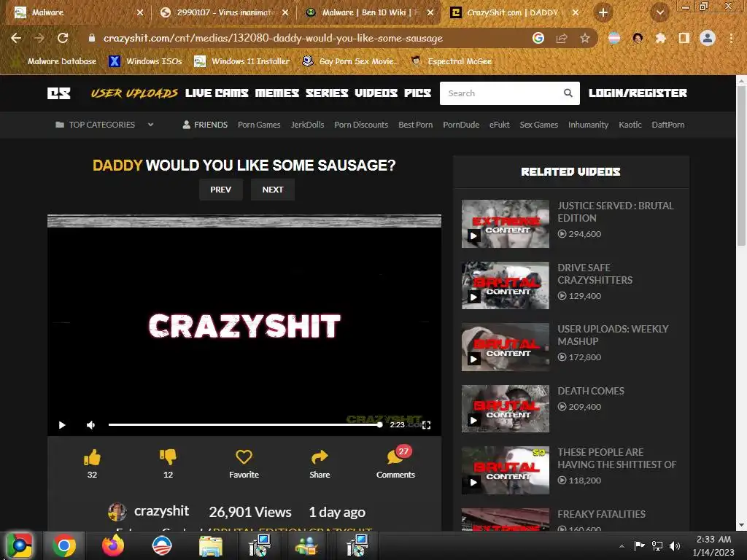Click NEXT video button
Viewport: 747px width, 560px height.
(x=273, y=190)
